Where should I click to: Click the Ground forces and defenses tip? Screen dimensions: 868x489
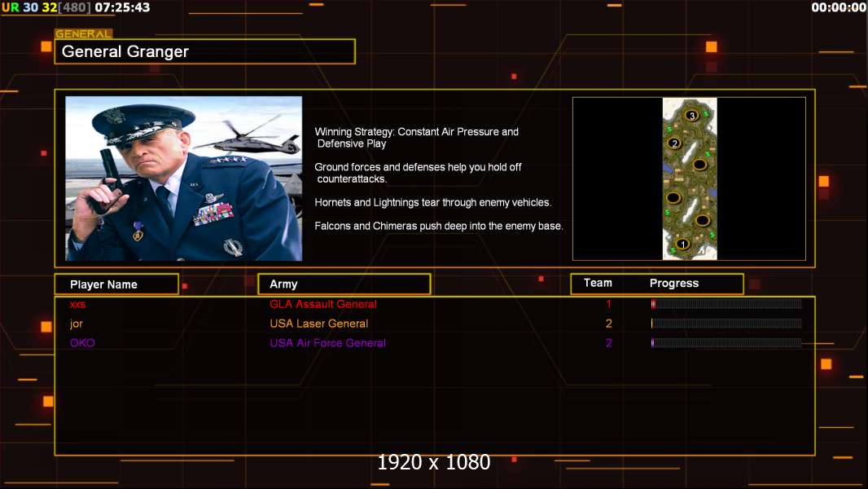418,173
